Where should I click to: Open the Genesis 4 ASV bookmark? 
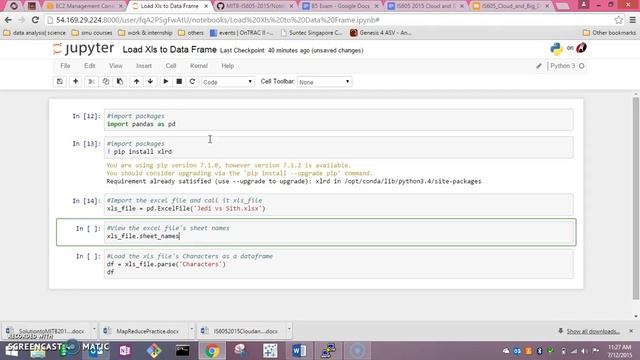tap(381, 33)
